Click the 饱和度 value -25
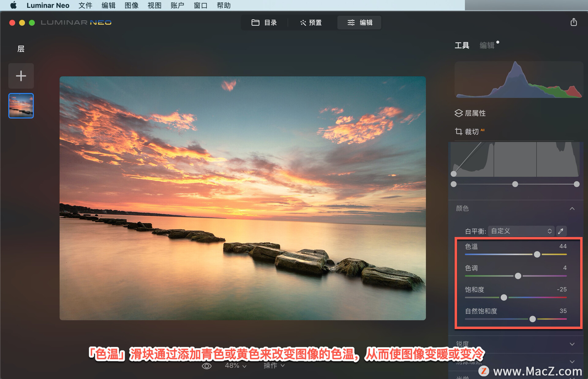This screenshot has width=588, height=379. pyautogui.click(x=562, y=289)
